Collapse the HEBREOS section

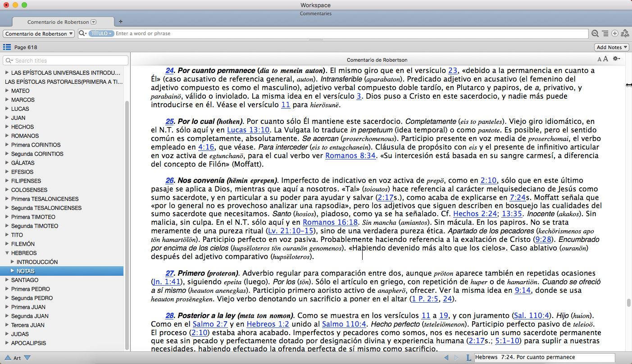pyautogui.click(x=7, y=253)
